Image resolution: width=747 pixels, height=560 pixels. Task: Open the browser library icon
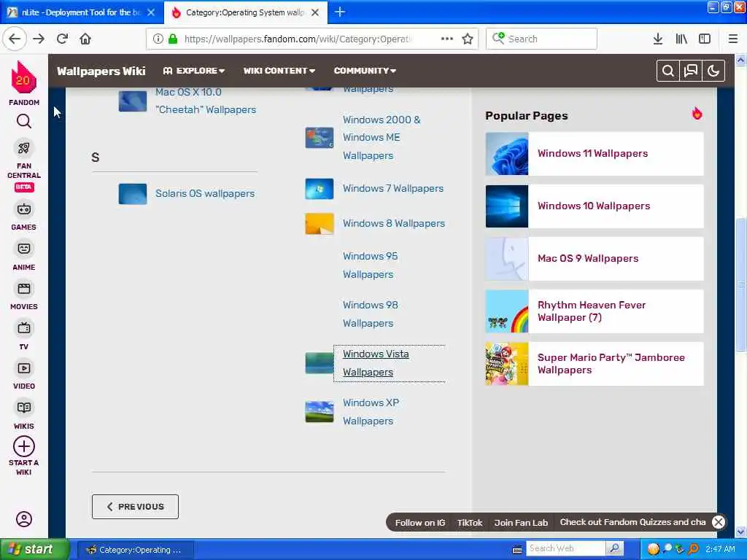click(681, 39)
